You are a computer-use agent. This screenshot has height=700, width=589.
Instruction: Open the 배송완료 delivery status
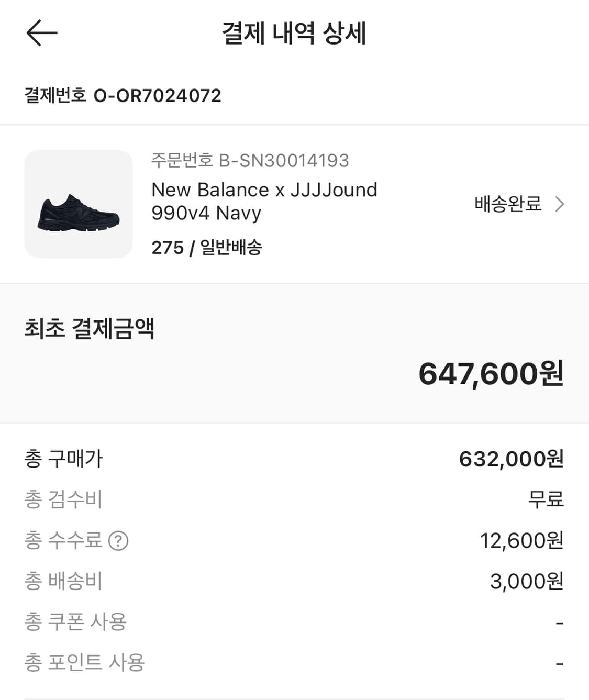tap(507, 204)
